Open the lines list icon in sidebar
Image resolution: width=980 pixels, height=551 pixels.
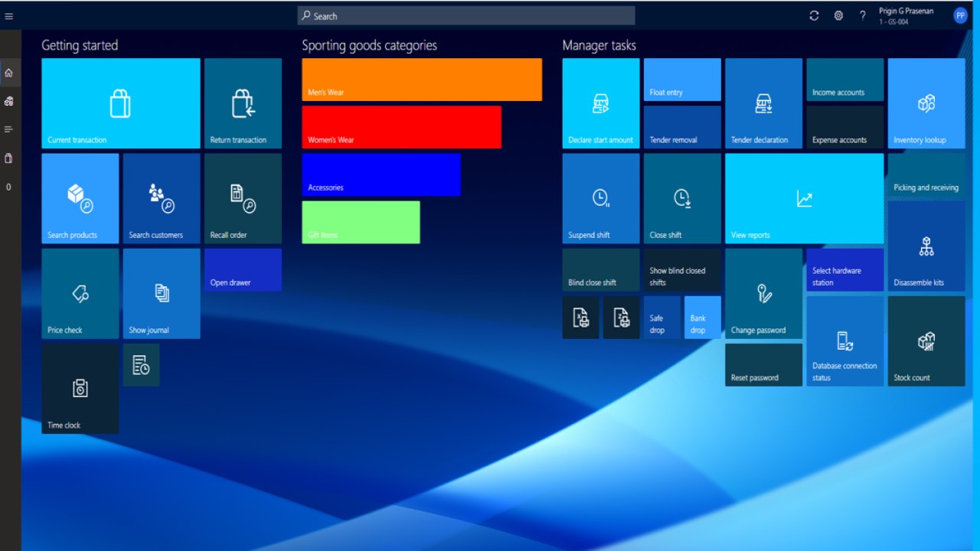9,129
